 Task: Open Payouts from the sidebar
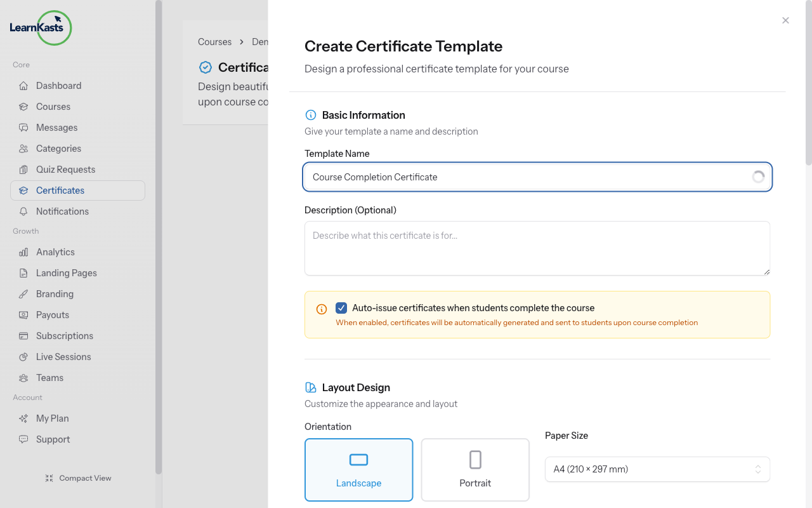(x=53, y=314)
